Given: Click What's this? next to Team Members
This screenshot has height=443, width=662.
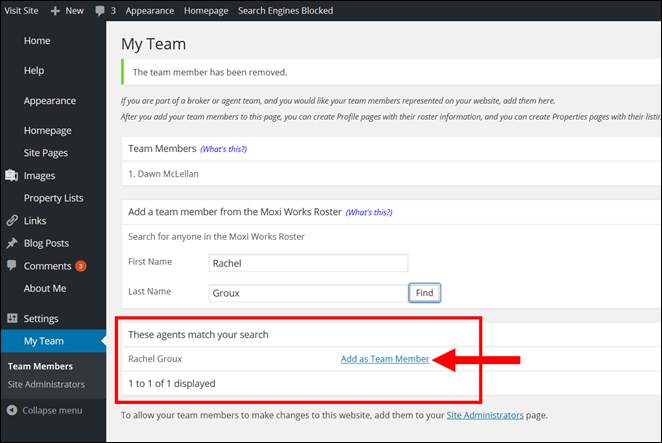Looking at the screenshot, I should [x=223, y=149].
